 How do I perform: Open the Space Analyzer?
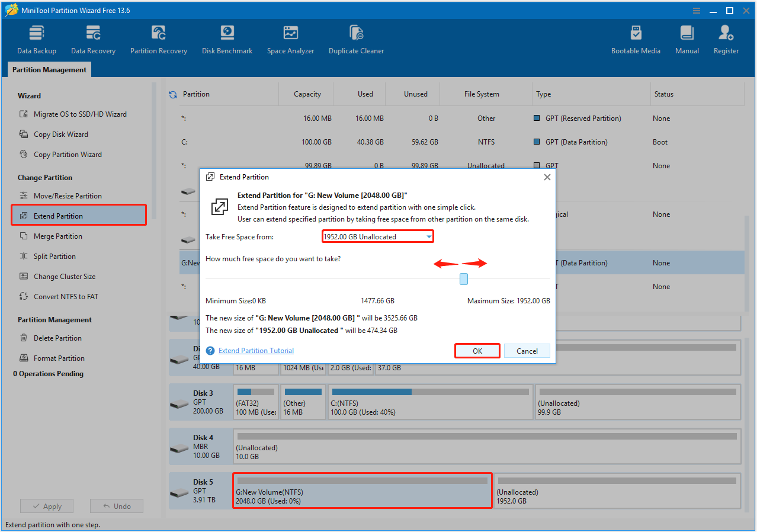click(x=290, y=39)
